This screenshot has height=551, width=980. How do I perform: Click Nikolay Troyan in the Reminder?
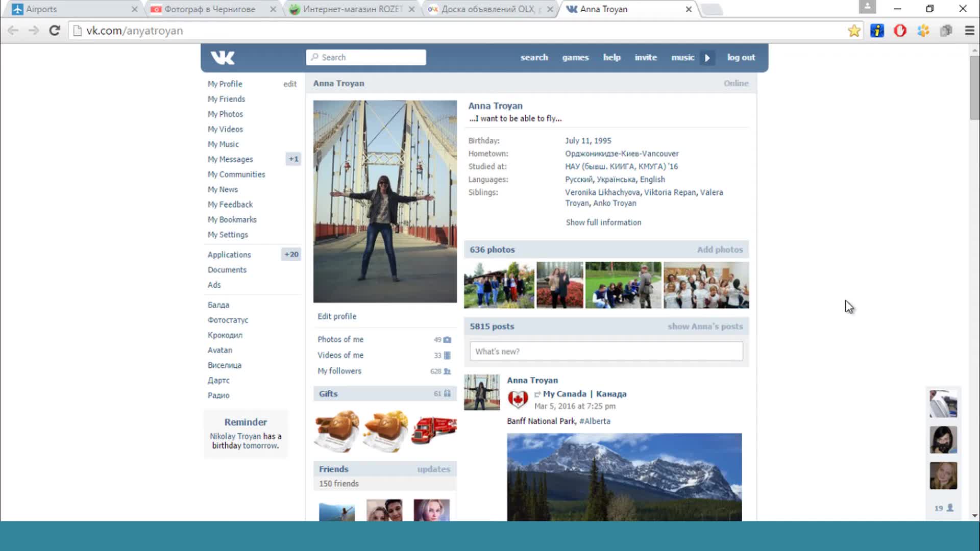(235, 437)
